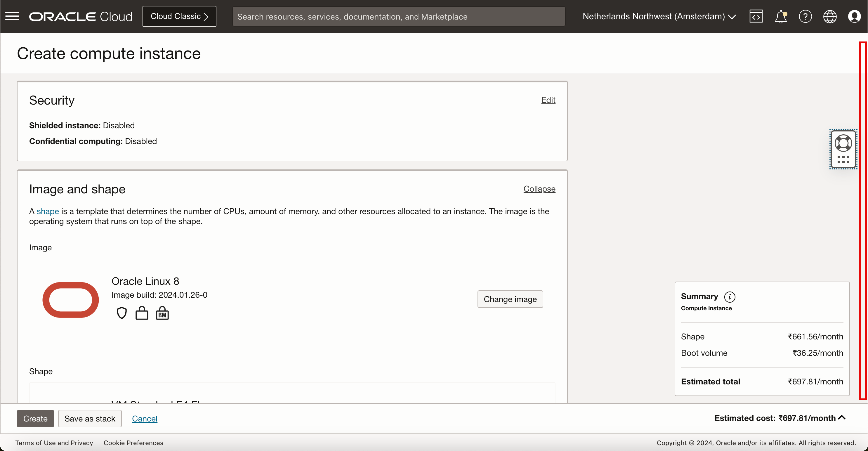Screen dimensions: 868x451
Task: Switch to Cloud Classic
Action: (x=179, y=16)
